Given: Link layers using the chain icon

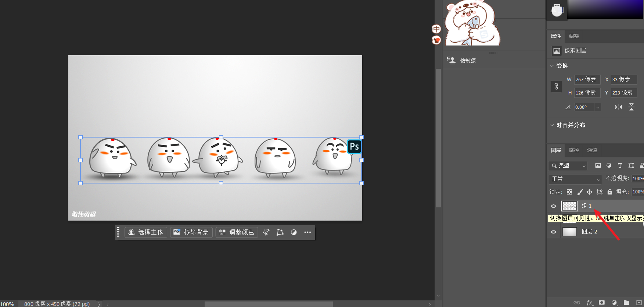Looking at the screenshot, I should click(577, 303).
